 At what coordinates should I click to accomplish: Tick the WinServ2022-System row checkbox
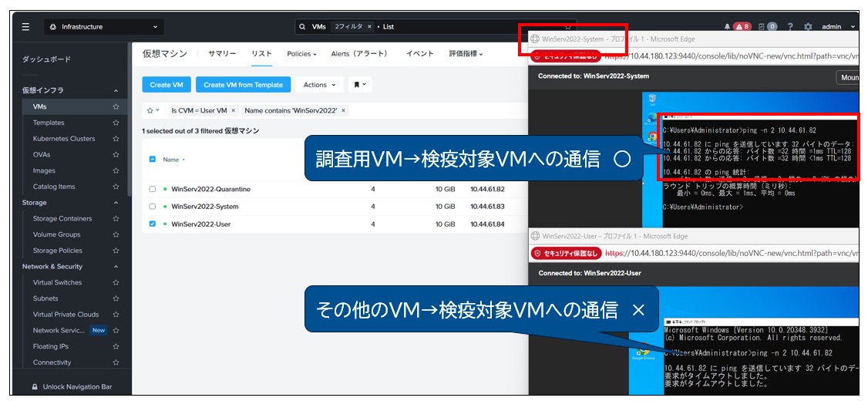[153, 207]
